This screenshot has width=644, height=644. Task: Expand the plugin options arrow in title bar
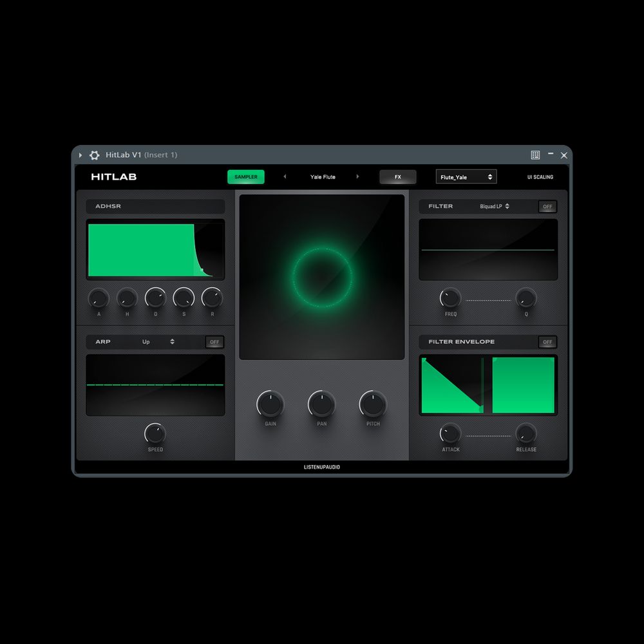tap(80, 155)
